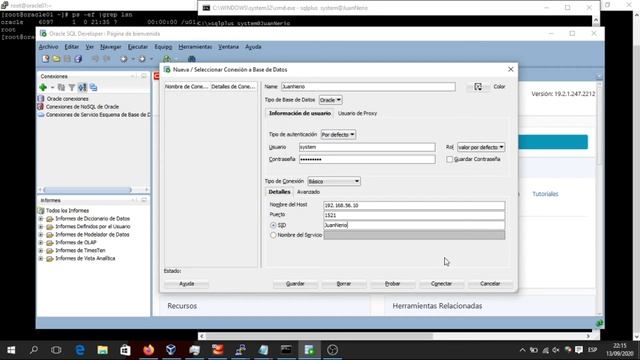Expand Informes Definidos por el Usuario
The width and height of the screenshot is (640, 360).
tap(41, 227)
